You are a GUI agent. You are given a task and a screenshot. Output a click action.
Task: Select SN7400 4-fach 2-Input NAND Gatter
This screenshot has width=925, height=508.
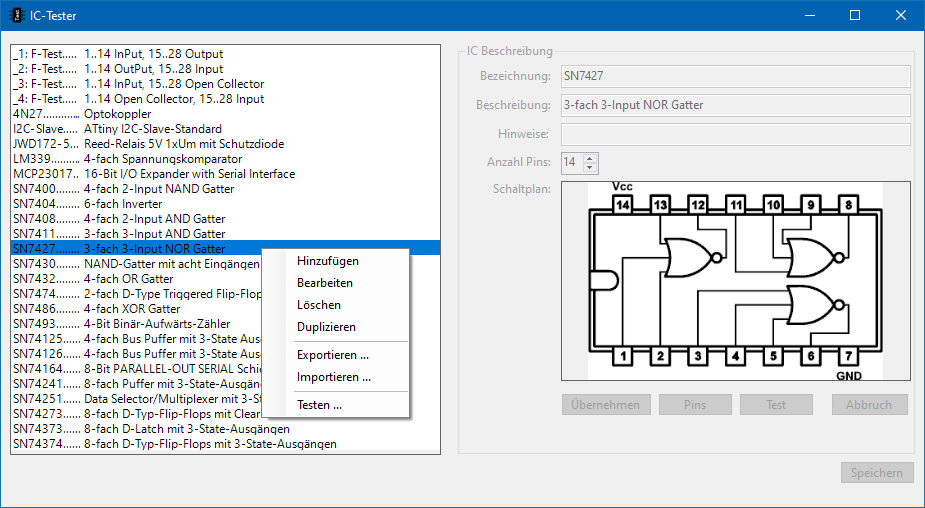pos(225,189)
